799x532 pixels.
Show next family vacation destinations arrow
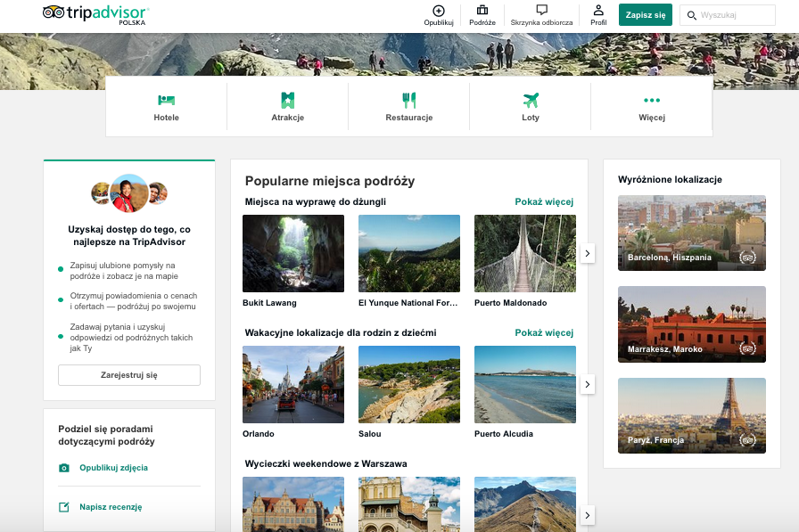click(588, 384)
